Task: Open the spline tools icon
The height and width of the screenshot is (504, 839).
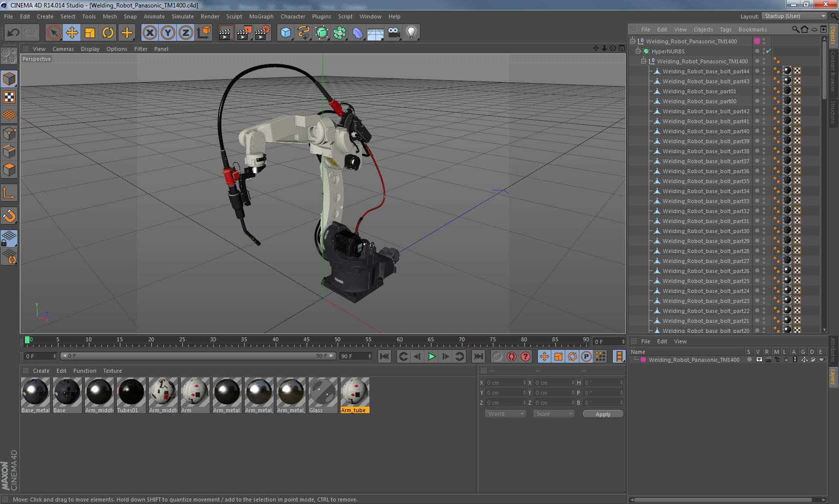Action: [304, 33]
